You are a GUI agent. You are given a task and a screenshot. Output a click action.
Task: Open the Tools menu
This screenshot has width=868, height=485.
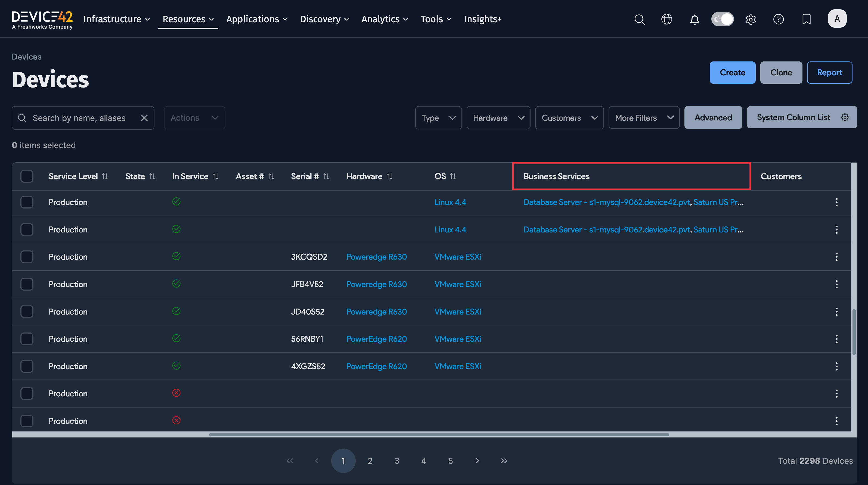point(436,19)
